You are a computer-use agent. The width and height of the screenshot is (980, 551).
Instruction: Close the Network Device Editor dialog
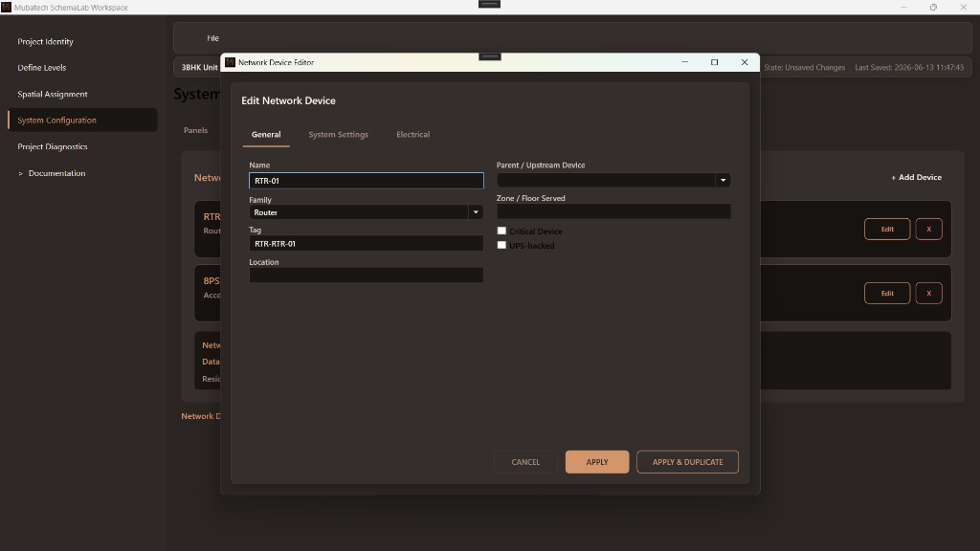pyautogui.click(x=745, y=62)
